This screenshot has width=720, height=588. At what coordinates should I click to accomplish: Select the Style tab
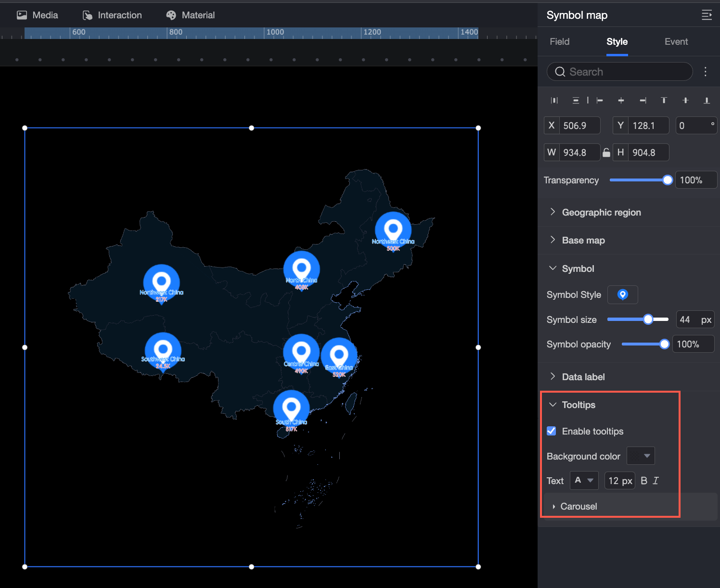coord(617,42)
